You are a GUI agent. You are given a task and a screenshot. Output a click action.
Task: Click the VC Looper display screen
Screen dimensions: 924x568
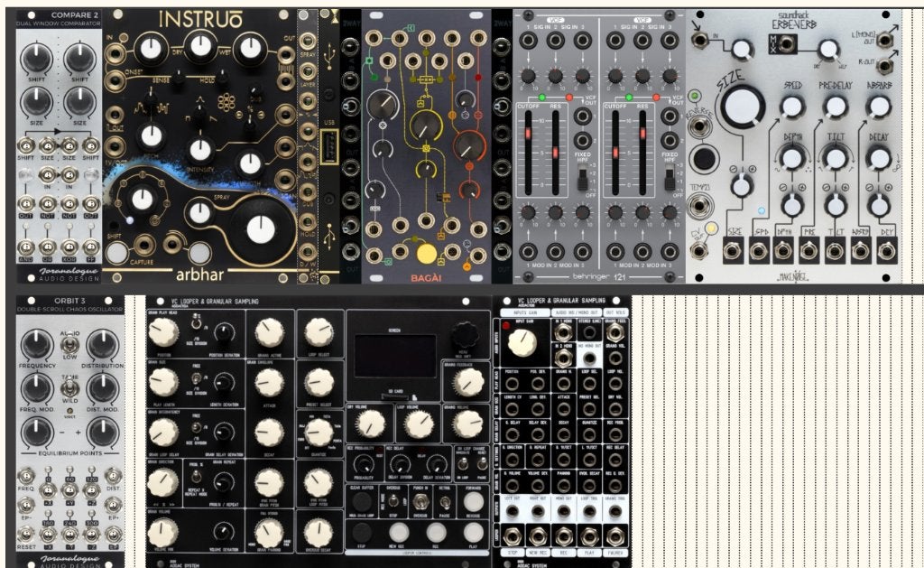click(395, 356)
